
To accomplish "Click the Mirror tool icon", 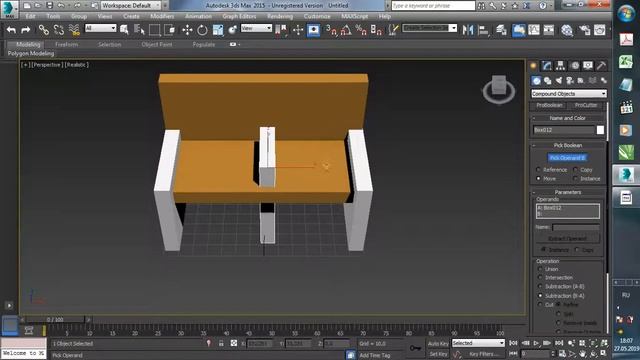I will coord(468,30).
